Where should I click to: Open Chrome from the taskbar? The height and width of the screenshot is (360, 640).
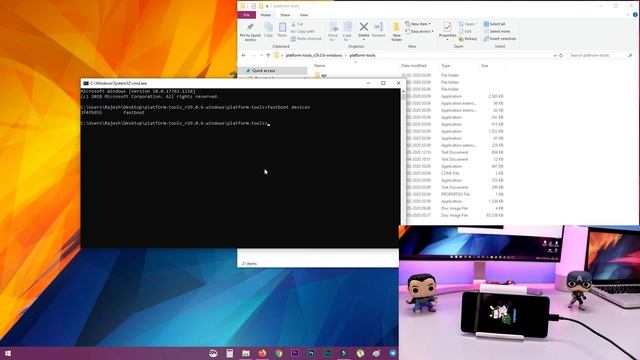[x=278, y=353]
